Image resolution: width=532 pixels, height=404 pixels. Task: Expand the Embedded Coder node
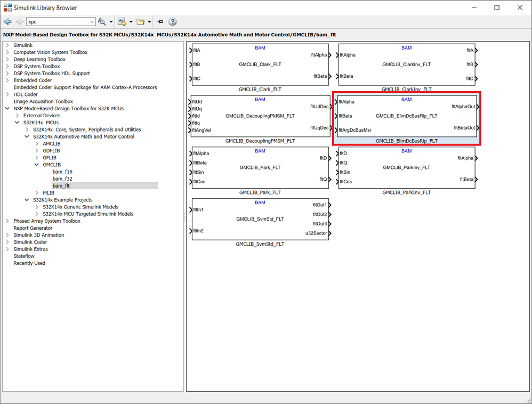click(x=7, y=80)
